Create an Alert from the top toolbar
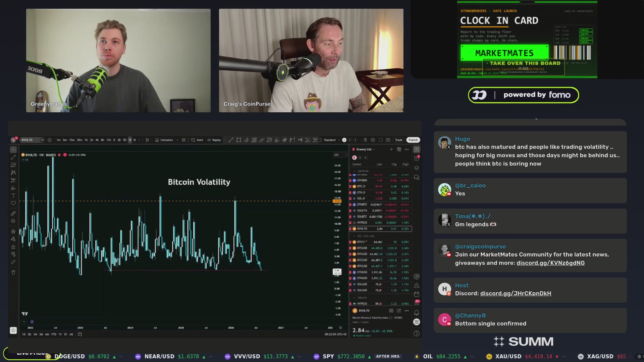 coord(197,140)
